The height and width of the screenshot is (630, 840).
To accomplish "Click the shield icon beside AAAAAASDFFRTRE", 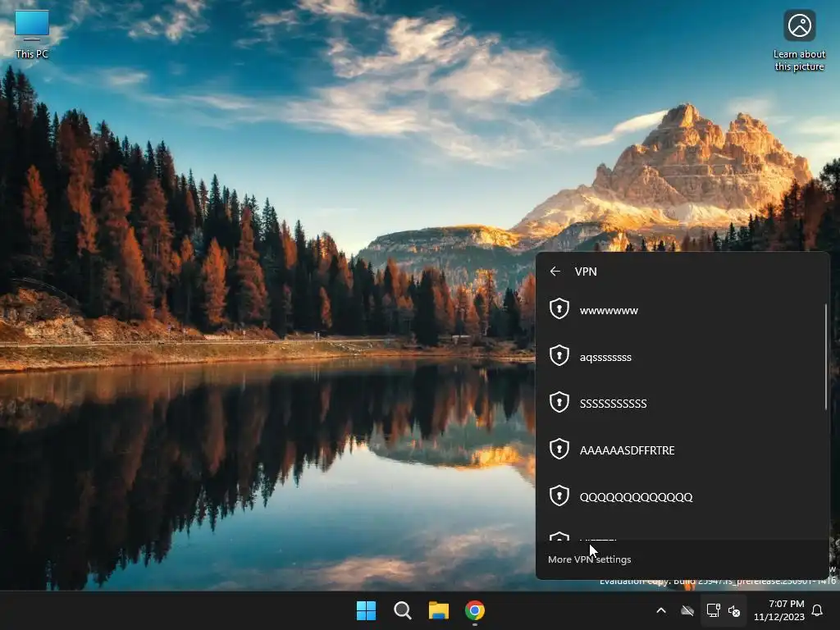I will click(x=559, y=449).
